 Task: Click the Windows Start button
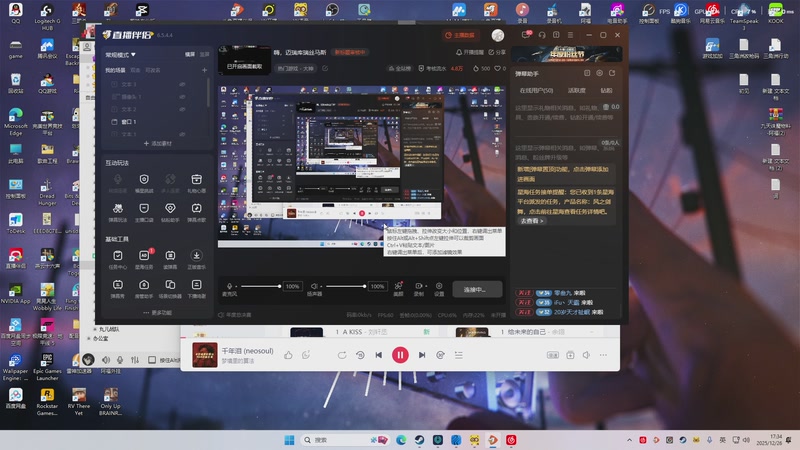(x=289, y=440)
